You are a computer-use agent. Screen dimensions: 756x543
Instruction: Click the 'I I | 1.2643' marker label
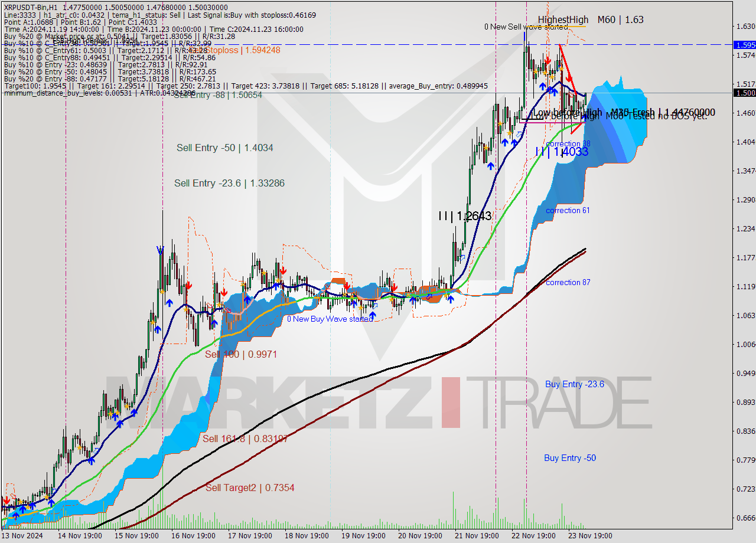click(x=465, y=216)
